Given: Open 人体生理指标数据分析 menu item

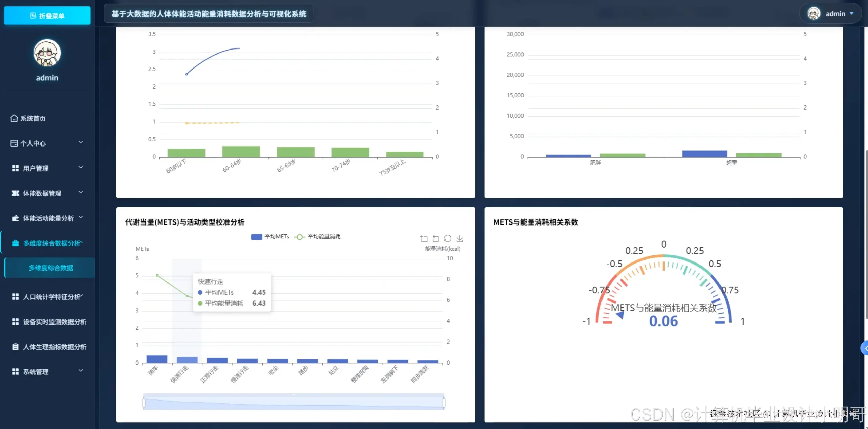Looking at the screenshot, I should (x=54, y=347).
